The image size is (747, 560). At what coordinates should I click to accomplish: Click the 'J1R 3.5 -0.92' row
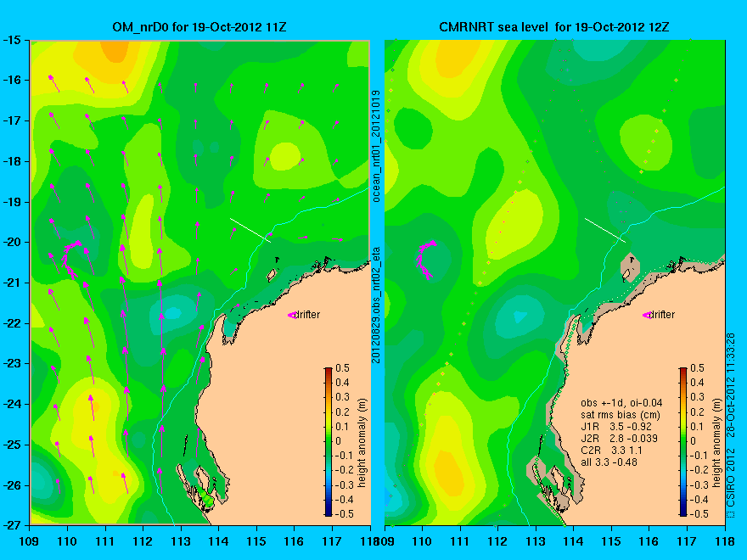click(x=616, y=426)
